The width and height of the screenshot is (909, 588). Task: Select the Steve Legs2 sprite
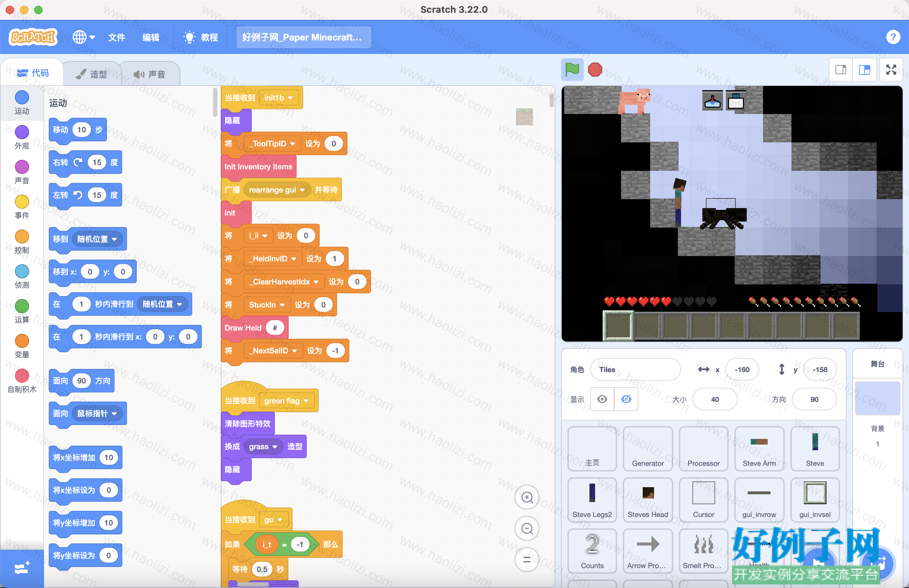pyautogui.click(x=592, y=500)
